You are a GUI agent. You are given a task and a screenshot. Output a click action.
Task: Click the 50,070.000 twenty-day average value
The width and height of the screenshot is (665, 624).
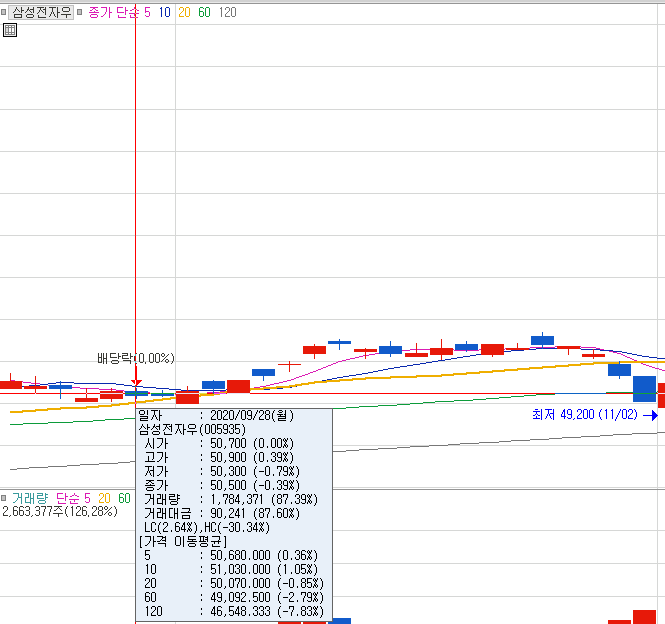[x=240, y=583]
